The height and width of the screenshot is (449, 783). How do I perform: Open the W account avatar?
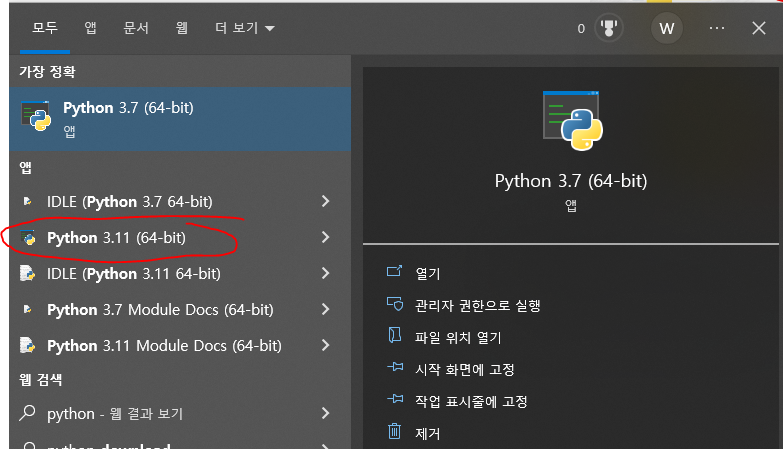(x=667, y=28)
